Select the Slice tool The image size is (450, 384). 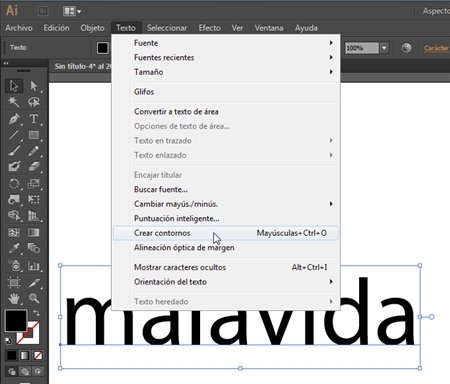(34, 283)
